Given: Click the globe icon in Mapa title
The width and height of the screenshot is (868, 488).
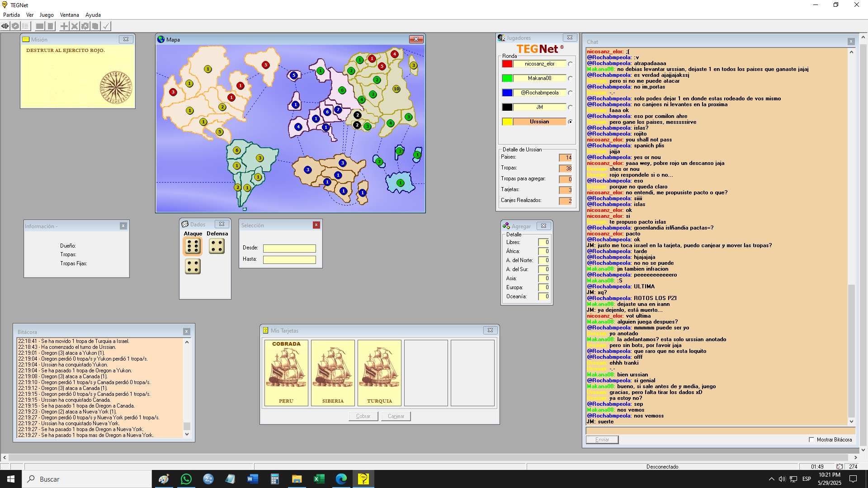Looking at the screenshot, I should click(x=161, y=39).
